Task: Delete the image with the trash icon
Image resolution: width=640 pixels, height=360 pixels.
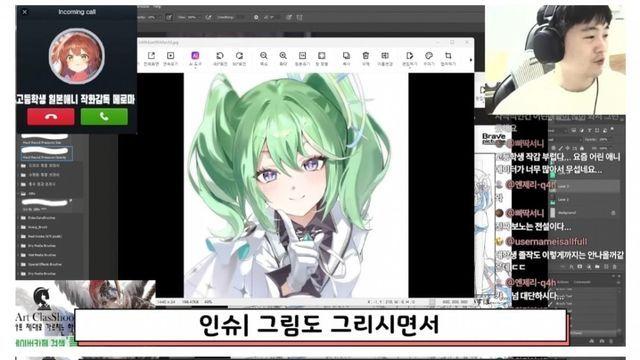Action: [x=366, y=58]
